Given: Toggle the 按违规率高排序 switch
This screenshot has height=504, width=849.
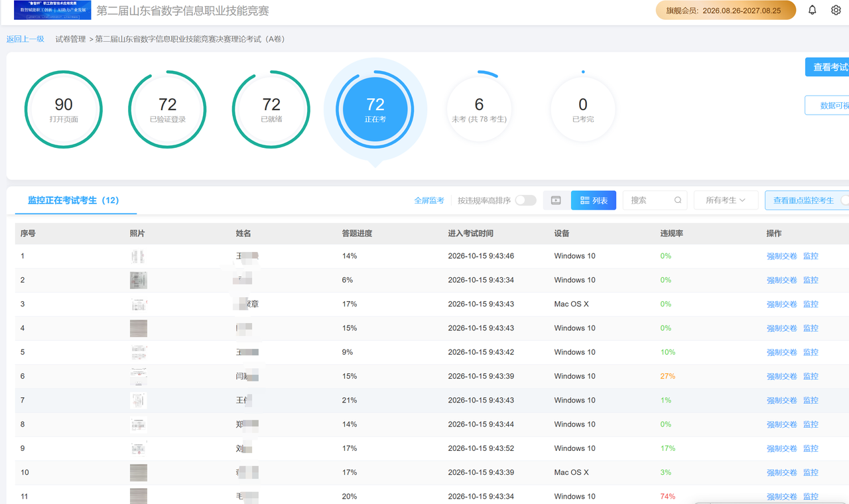Looking at the screenshot, I should [525, 200].
